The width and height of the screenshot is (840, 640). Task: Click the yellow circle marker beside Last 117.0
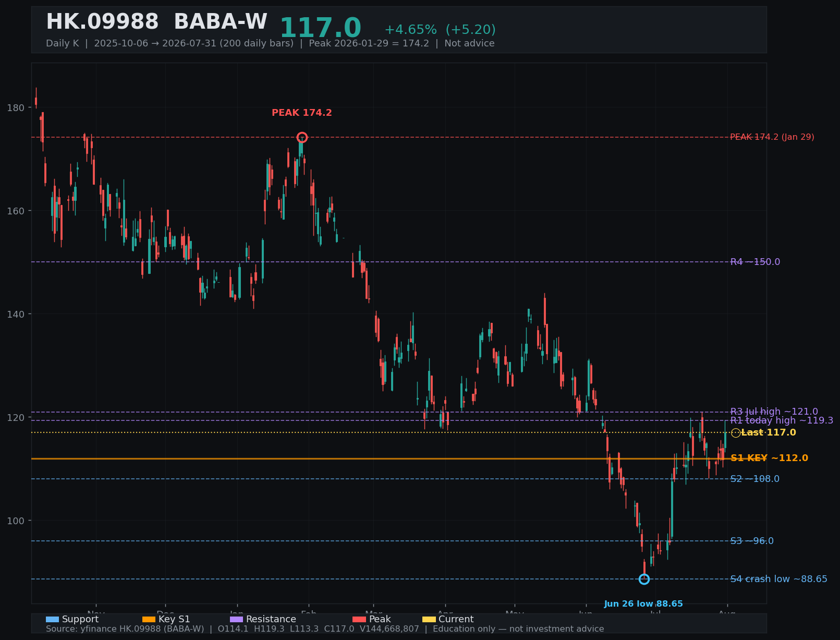736,432
